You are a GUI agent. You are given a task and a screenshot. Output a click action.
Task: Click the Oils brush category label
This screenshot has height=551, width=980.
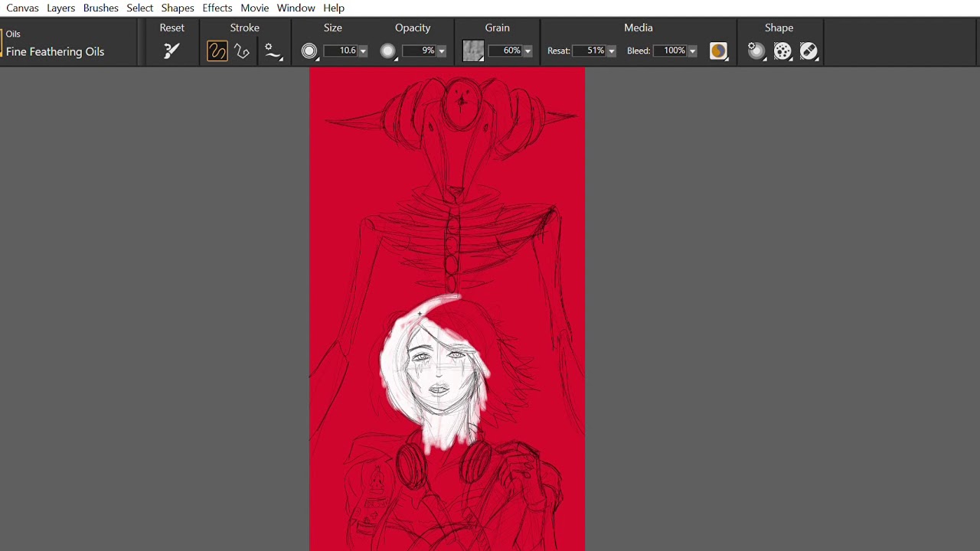pyautogui.click(x=13, y=34)
